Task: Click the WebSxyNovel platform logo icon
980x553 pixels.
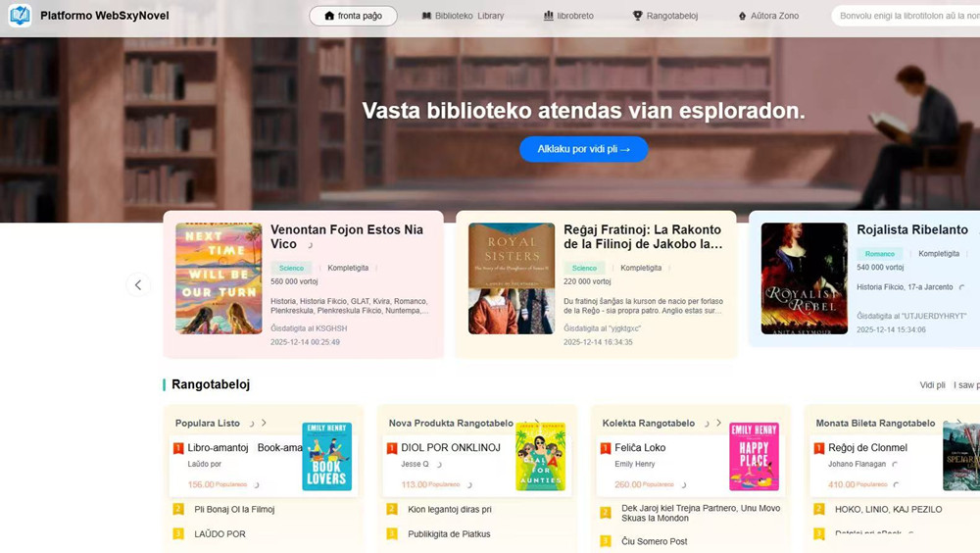Action: coord(20,15)
